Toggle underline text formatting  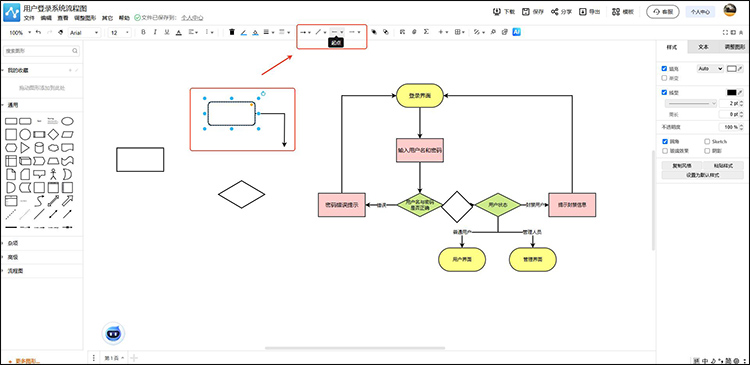coord(167,32)
